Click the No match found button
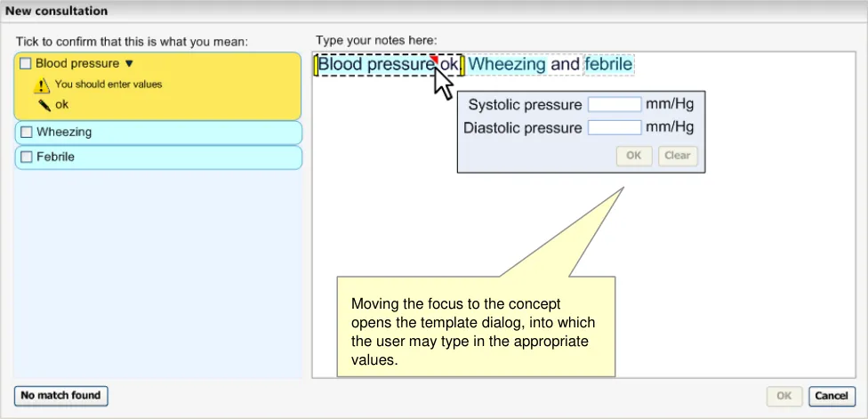 coord(60,395)
